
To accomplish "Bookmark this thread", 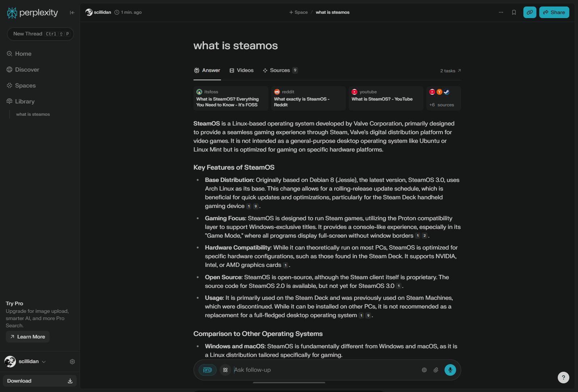I will pyautogui.click(x=514, y=12).
